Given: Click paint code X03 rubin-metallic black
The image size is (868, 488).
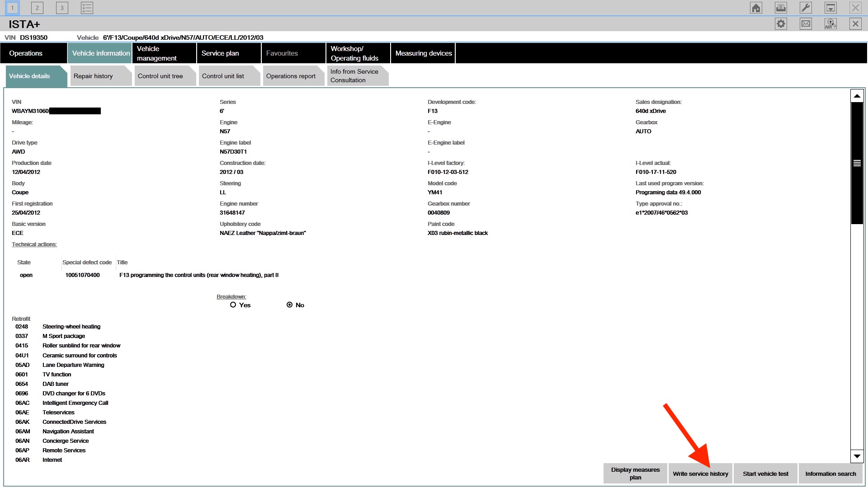Looking at the screenshot, I should click(x=458, y=233).
